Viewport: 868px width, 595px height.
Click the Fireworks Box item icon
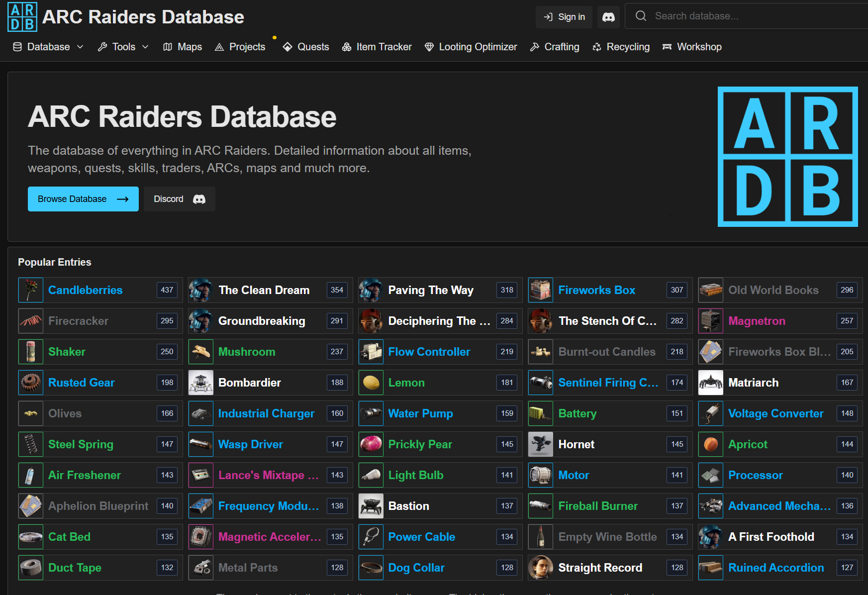coord(541,290)
